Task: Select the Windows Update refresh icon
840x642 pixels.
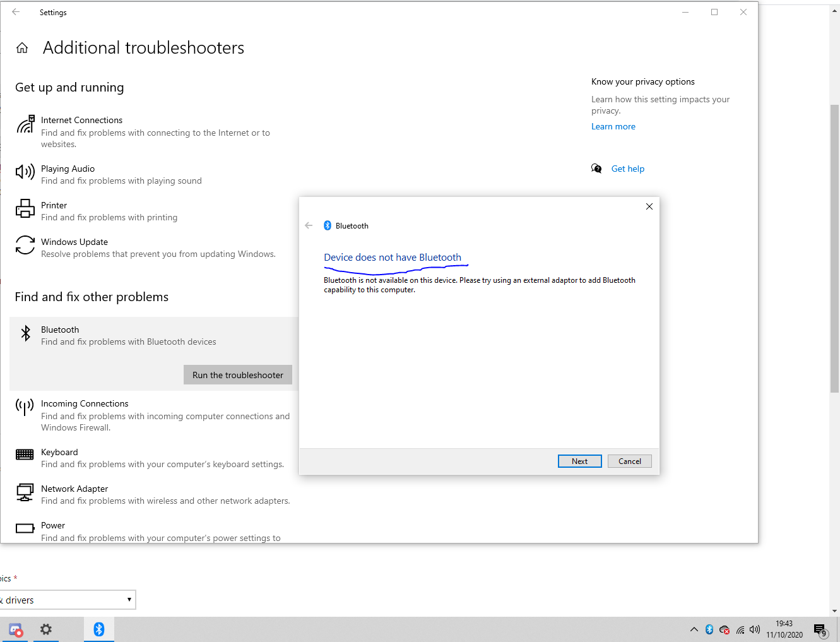Action: click(x=25, y=245)
